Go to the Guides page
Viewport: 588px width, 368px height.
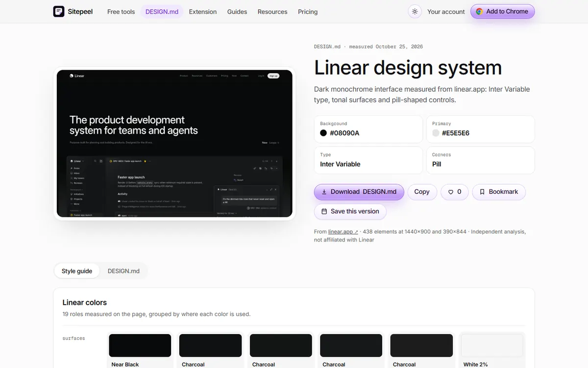237,12
